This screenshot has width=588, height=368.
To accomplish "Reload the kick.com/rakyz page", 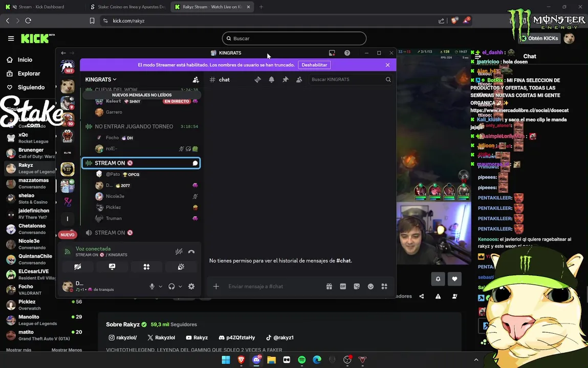I will click(x=28, y=21).
